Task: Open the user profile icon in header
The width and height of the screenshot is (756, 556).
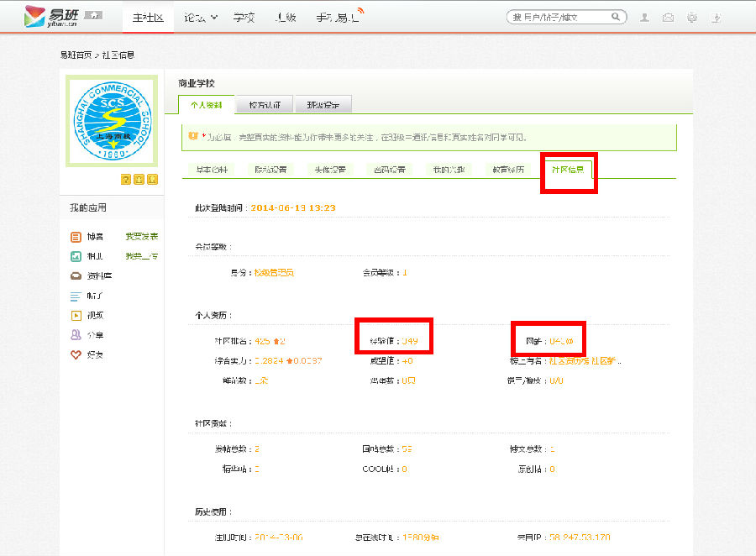Action: pos(644,17)
